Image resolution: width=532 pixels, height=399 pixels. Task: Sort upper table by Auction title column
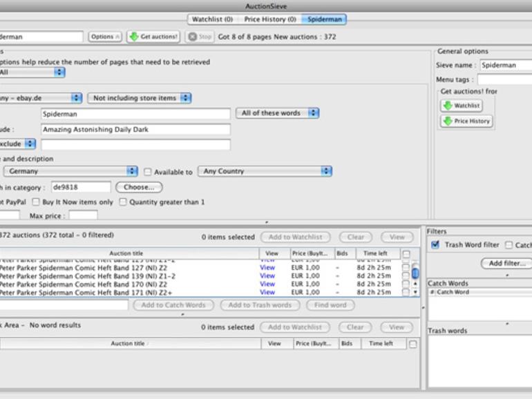point(129,253)
